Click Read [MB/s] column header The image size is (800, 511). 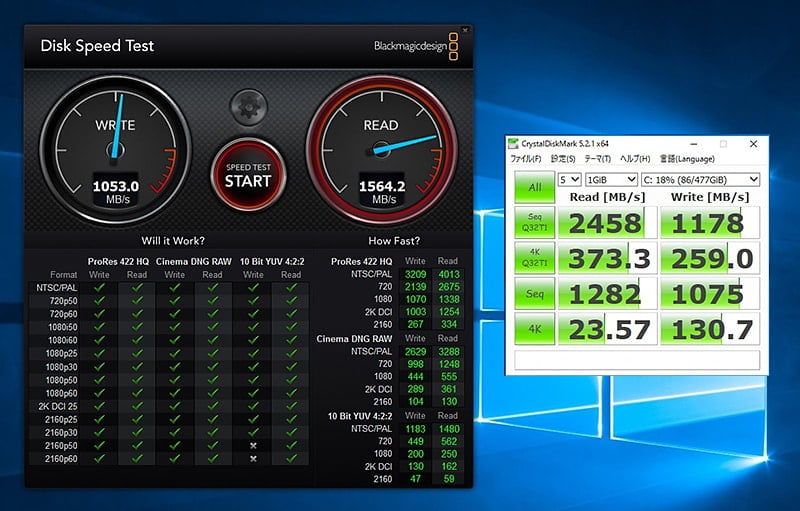click(607, 197)
